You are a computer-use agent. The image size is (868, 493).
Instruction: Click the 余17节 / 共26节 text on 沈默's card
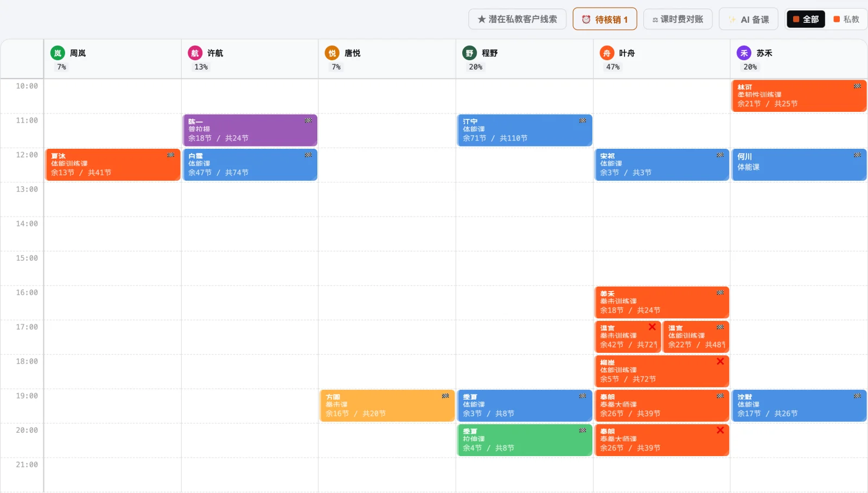[768, 414]
